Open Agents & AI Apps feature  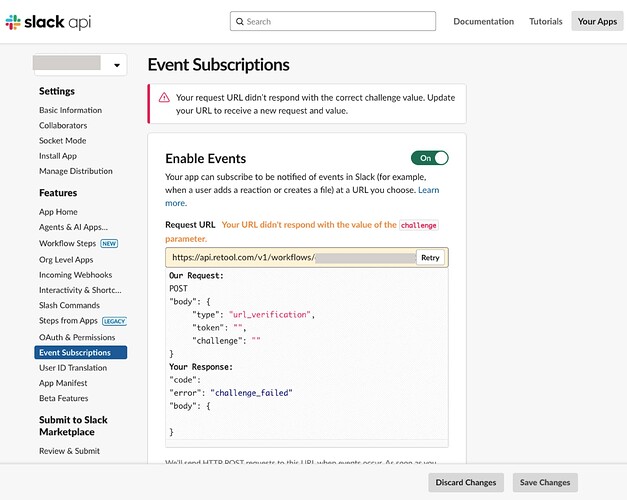[x=73, y=227]
